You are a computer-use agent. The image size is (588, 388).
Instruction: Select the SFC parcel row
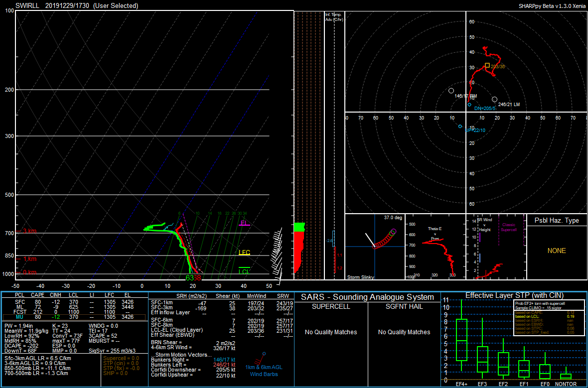(x=74, y=302)
